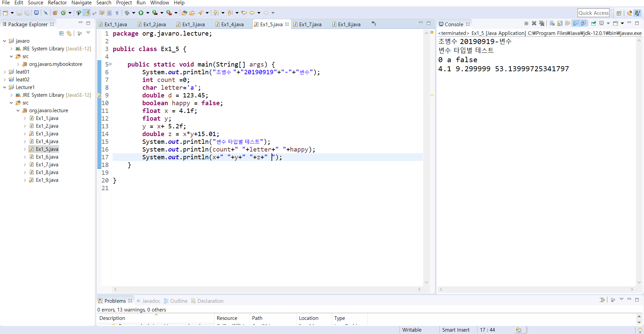Click into the Quick Access field
The height and width of the screenshot is (334, 644).
click(x=593, y=13)
